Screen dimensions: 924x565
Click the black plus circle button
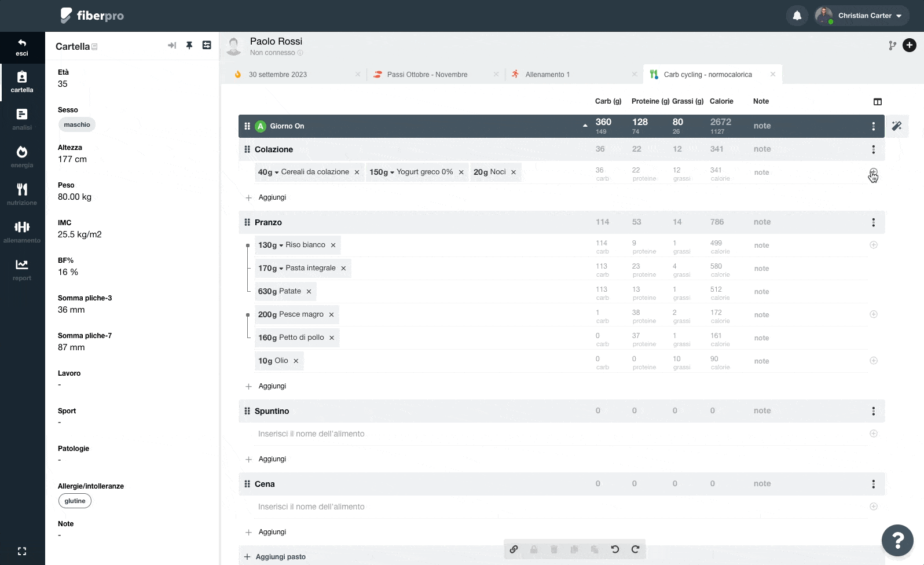coord(910,45)
